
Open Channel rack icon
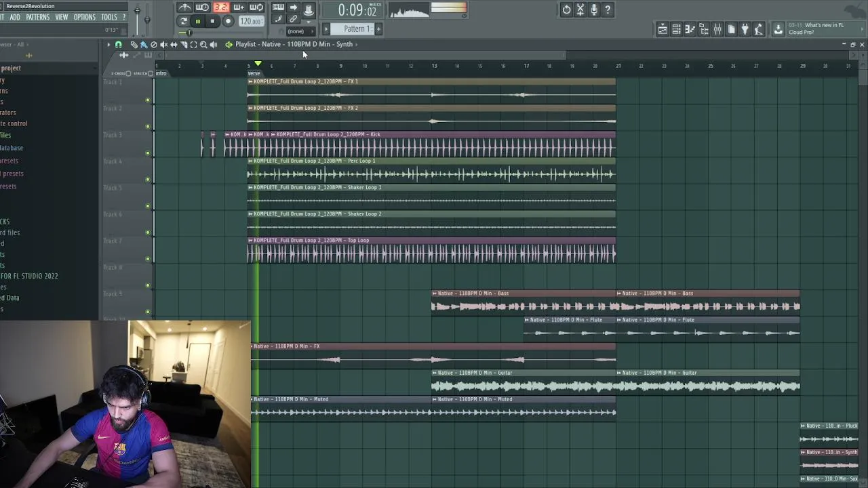676,29
